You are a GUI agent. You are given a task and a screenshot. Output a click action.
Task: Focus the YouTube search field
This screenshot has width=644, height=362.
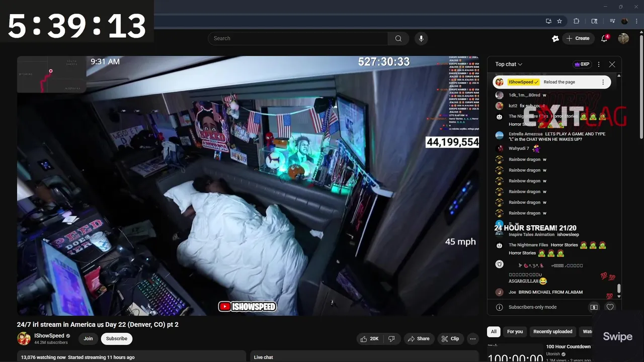click(298, 38)
